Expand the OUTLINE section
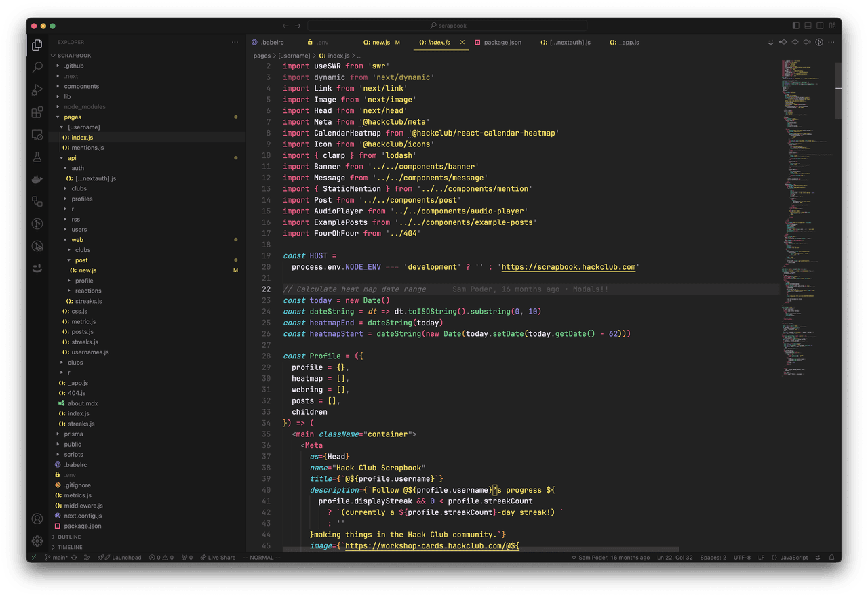 69,537
